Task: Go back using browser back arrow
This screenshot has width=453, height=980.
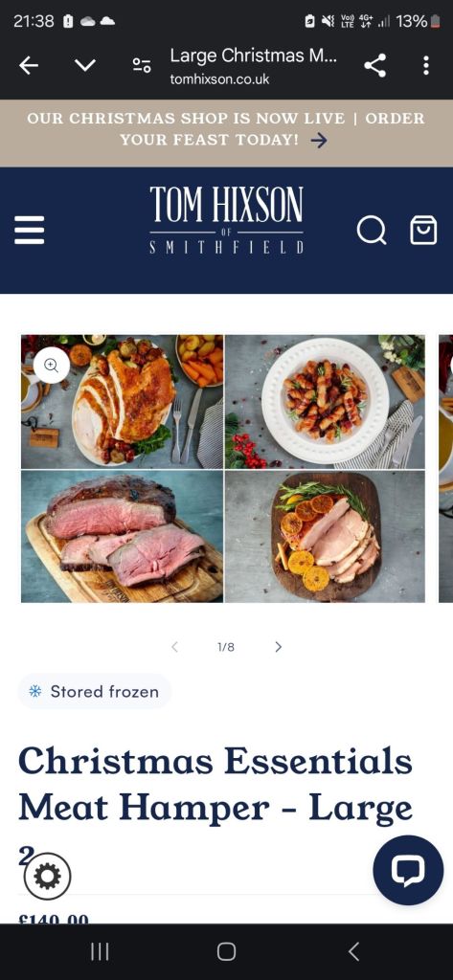Action: click(29, 65)
